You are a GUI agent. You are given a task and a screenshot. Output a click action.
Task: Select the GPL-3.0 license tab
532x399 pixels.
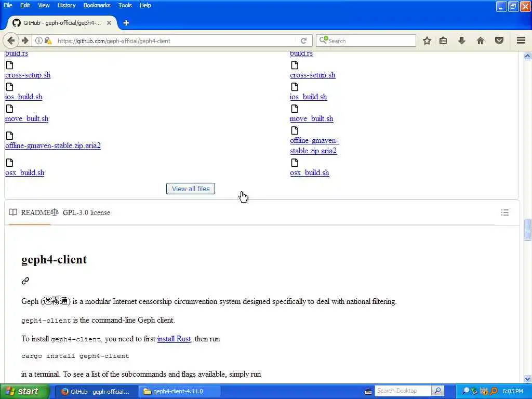coord(81,212)
